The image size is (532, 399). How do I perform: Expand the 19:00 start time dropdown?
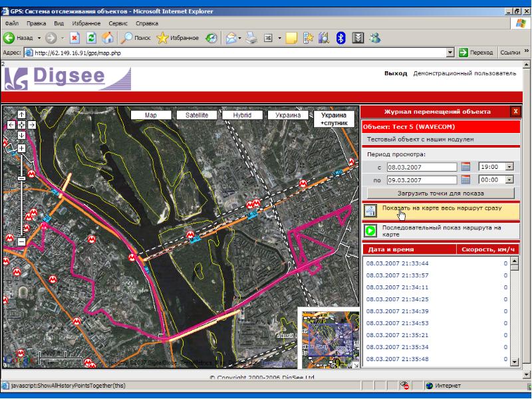510,166
